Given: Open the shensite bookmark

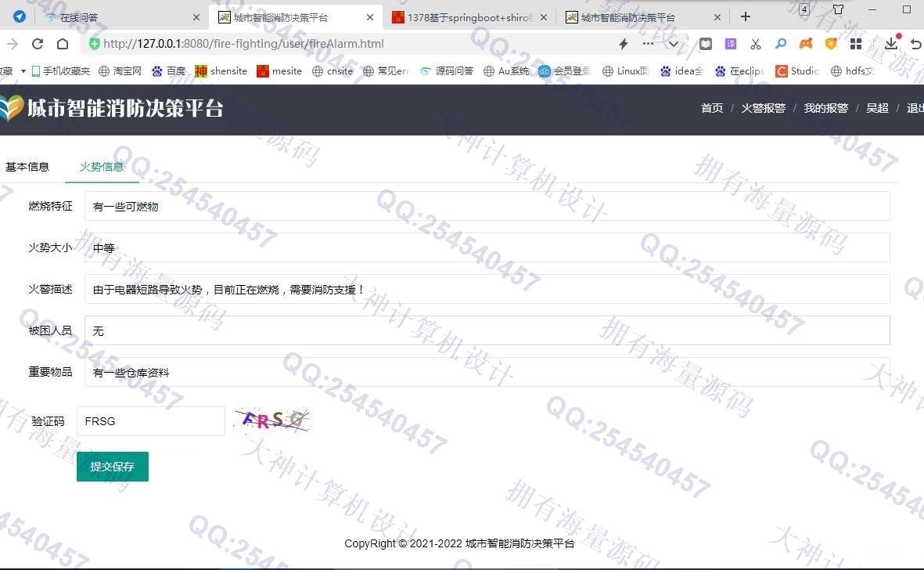Looking at the screenshot, I should click(x=221, y=70).
